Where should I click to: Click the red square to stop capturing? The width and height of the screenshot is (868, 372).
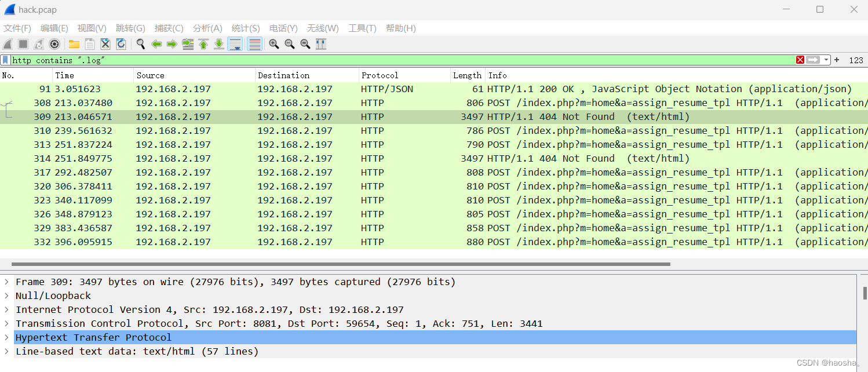pos(23,44)
